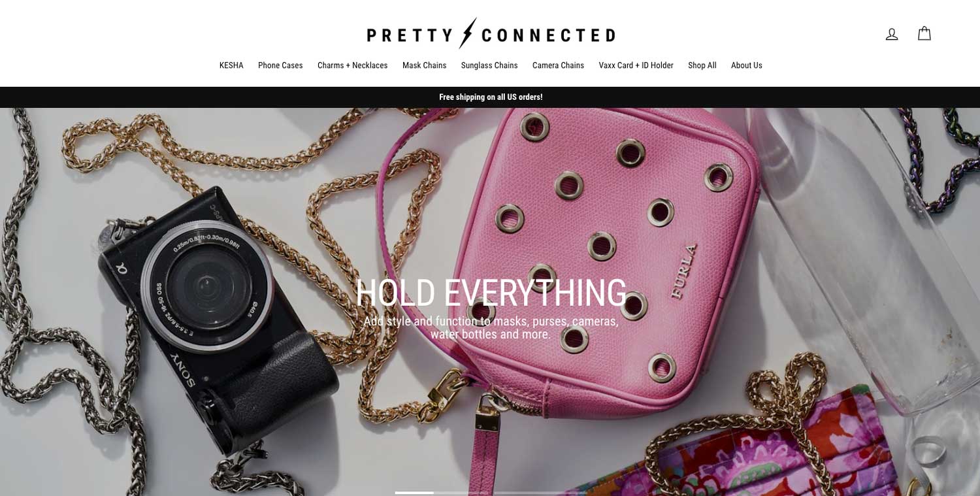Click the hero subtitle about masks and purses
The height and width of the screenshot is (496, 980).
(491, 327)
